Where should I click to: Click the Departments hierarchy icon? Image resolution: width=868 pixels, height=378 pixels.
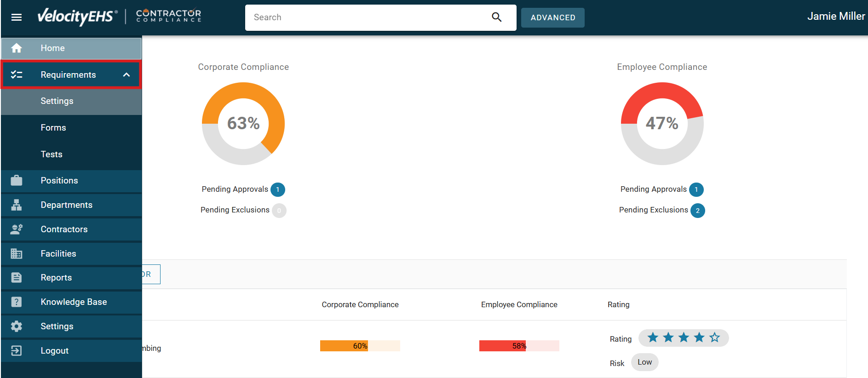(x=17, y=205)
